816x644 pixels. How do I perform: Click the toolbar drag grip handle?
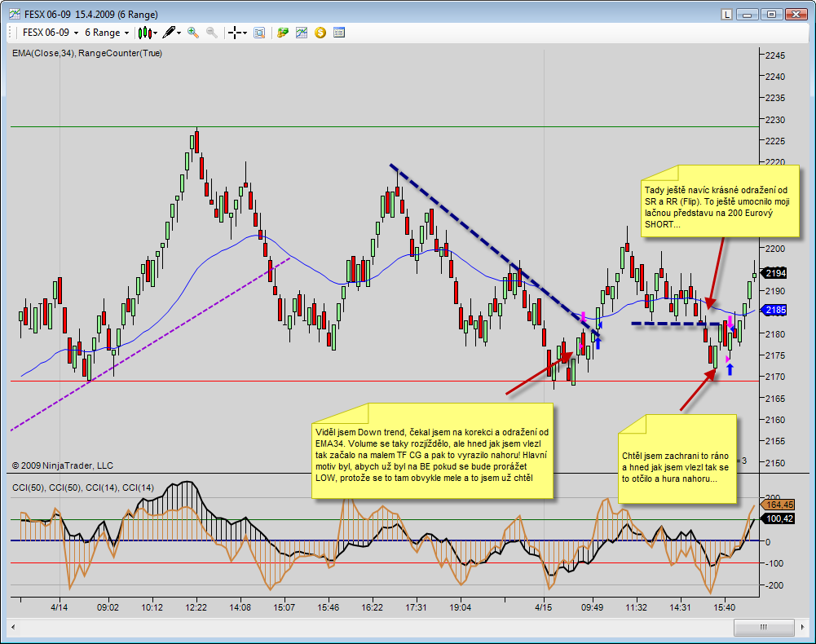11,33
